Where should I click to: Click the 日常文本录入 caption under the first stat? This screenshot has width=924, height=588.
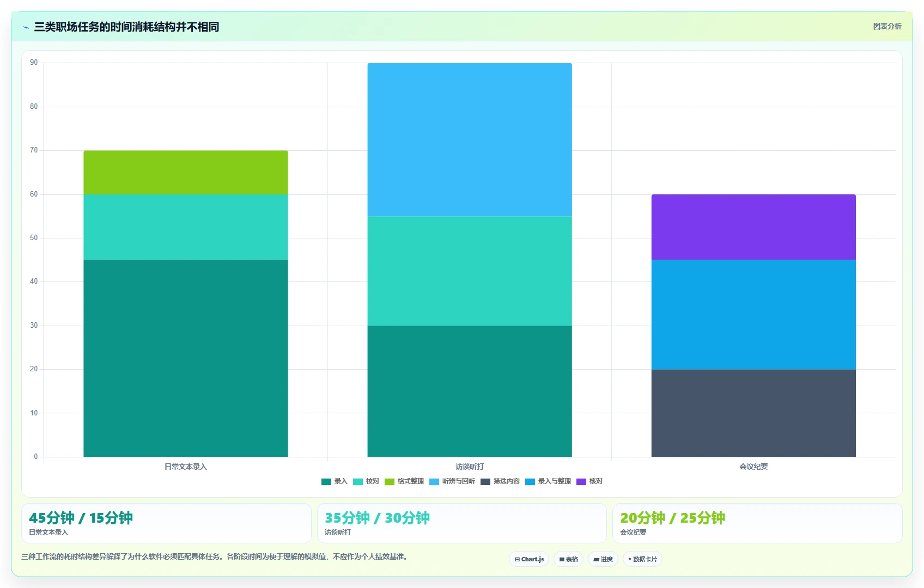pyautogui.click(x=48, y=532)
